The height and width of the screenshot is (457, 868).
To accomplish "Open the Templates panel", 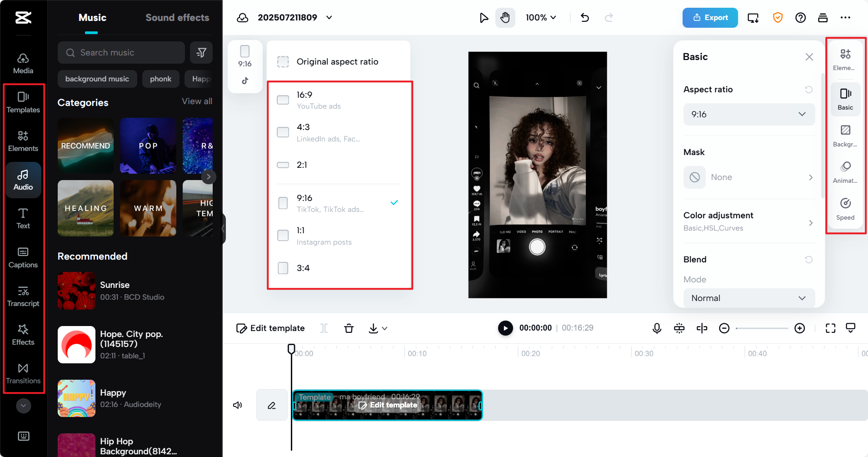I will [x=23, y=101].
